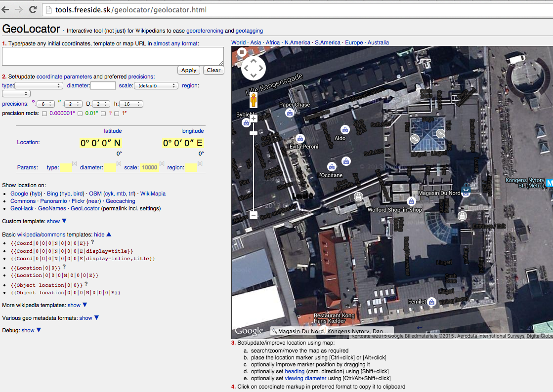
Task: Jump the map to World view
Action: (x=238, y=42)
